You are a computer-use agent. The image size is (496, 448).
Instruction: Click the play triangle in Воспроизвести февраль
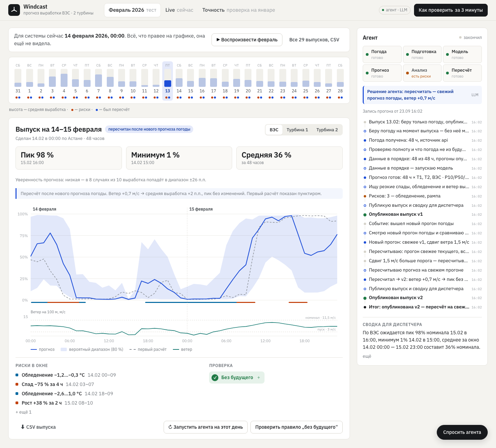pyautogui.click(x=218, y=40)
